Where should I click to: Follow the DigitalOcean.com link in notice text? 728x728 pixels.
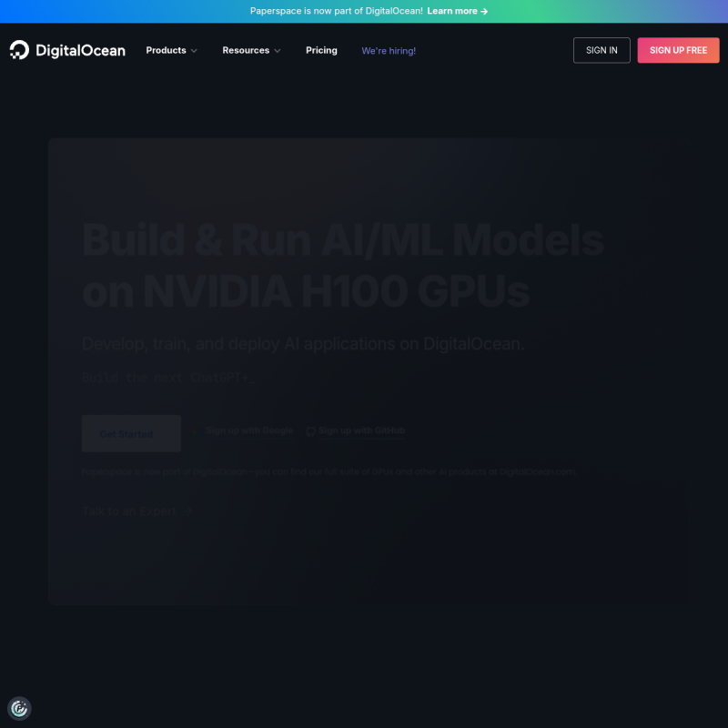(x=537, y=472)
